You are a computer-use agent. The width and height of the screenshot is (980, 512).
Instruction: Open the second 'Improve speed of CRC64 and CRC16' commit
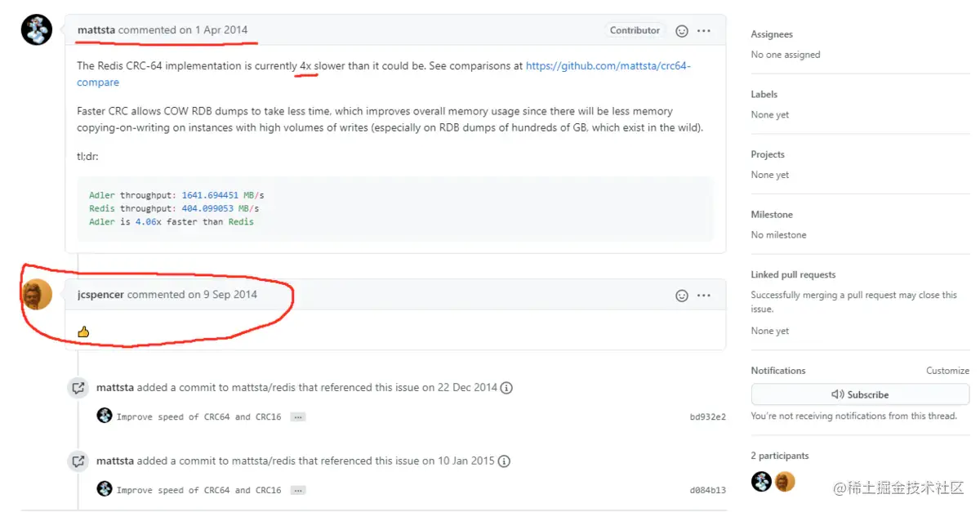click(198, 491)
